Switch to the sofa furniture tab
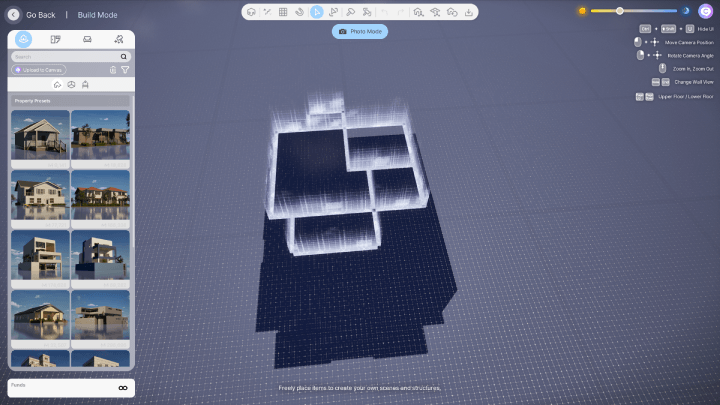Screen dimensions: 720x405 [87, 39]
